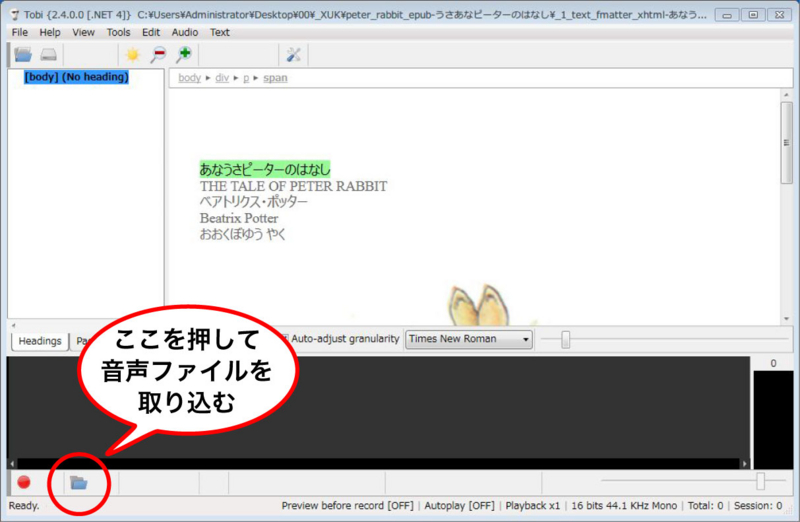Open the Text menu

(220, 32)
